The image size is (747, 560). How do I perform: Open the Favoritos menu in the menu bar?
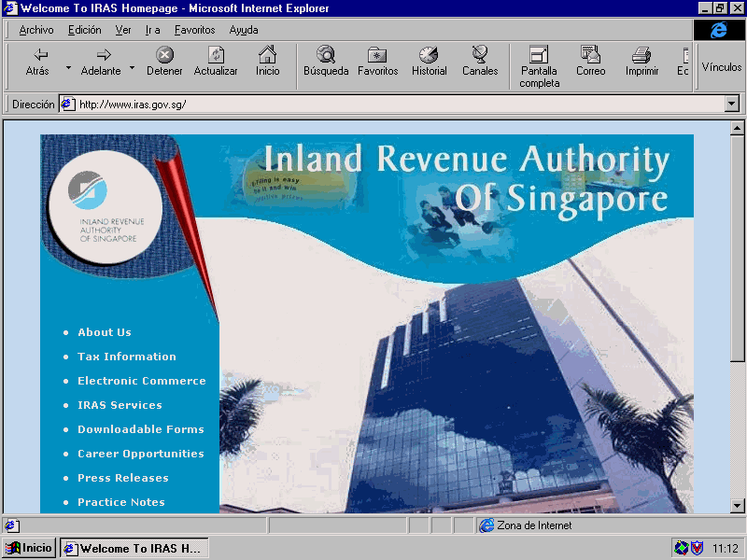[x=194, y=30]
